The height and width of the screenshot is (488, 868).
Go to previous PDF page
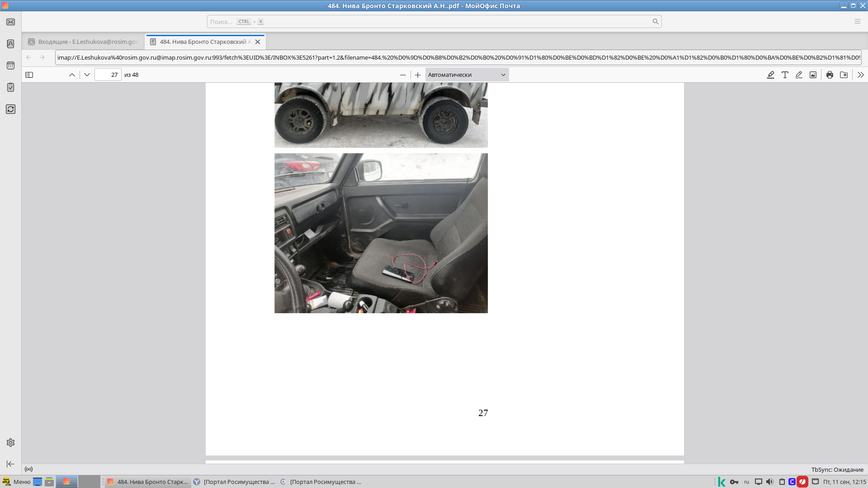click(x=72, y=75)
